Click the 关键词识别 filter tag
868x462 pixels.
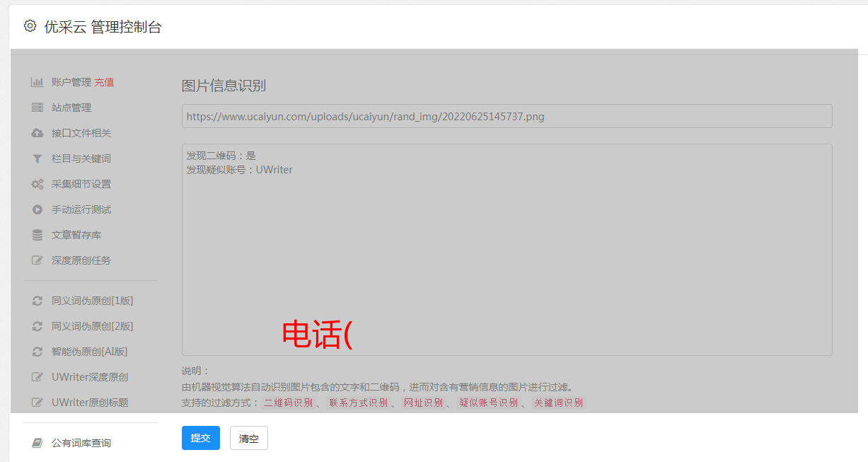tap(559, 403)
